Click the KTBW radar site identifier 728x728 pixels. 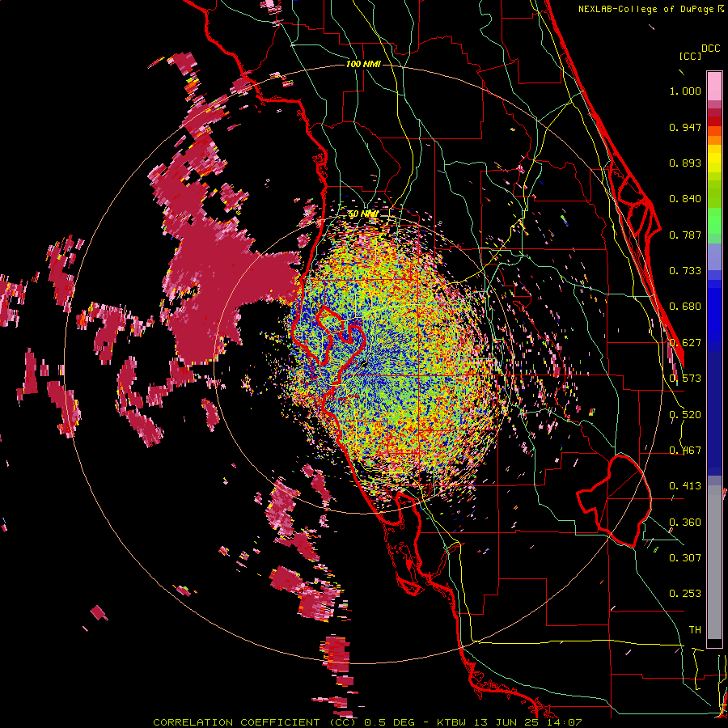(x=453, y=722)
